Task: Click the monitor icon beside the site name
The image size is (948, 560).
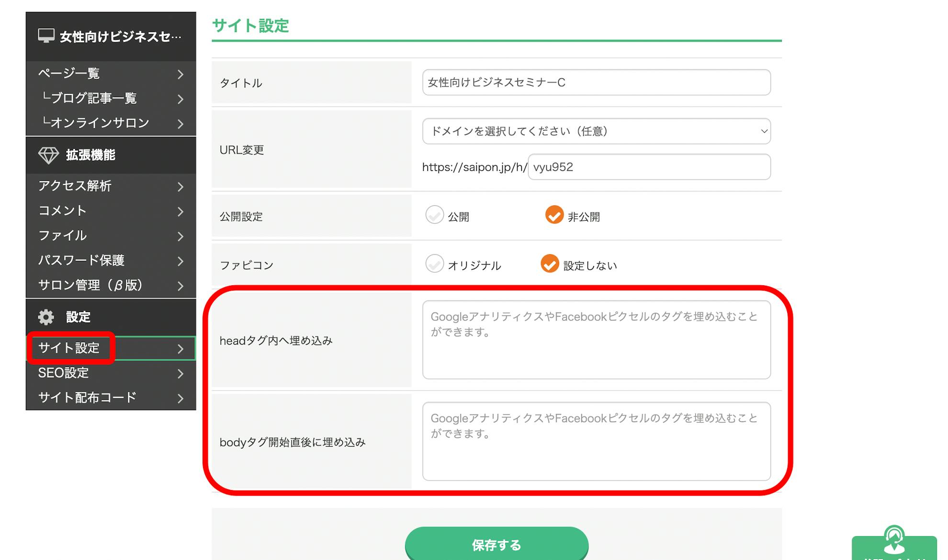Action: coord(46,36)
